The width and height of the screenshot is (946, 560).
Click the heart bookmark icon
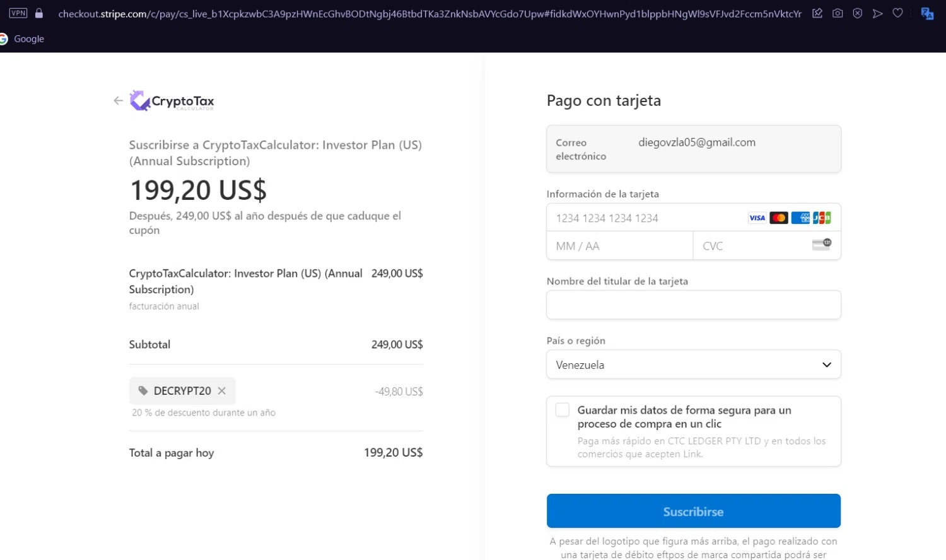coord(898,13)
